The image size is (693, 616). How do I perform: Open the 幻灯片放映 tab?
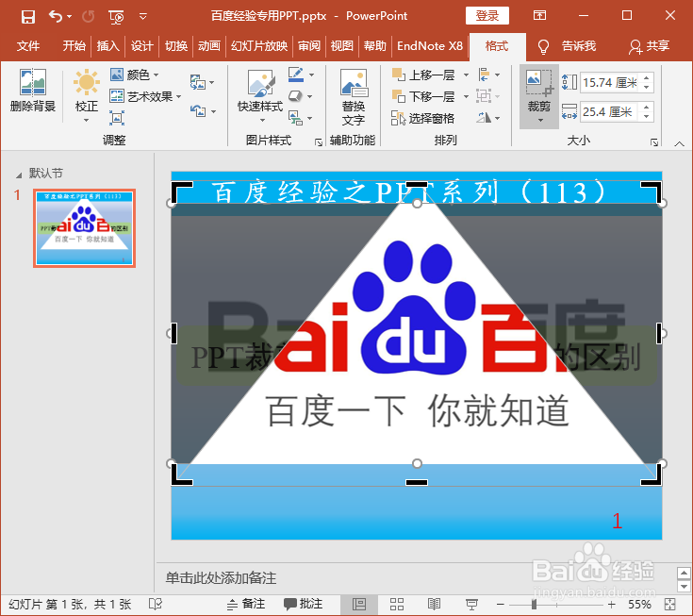259,46
